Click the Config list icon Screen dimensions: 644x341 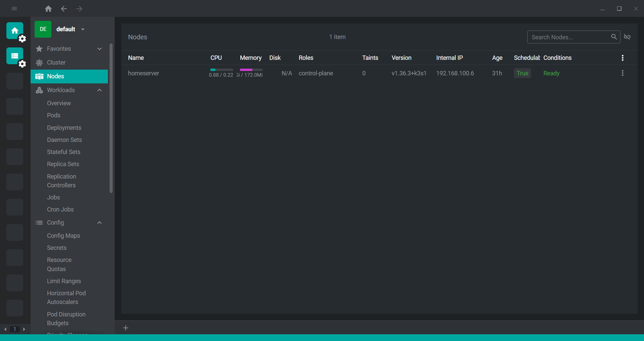coord(39,223)
